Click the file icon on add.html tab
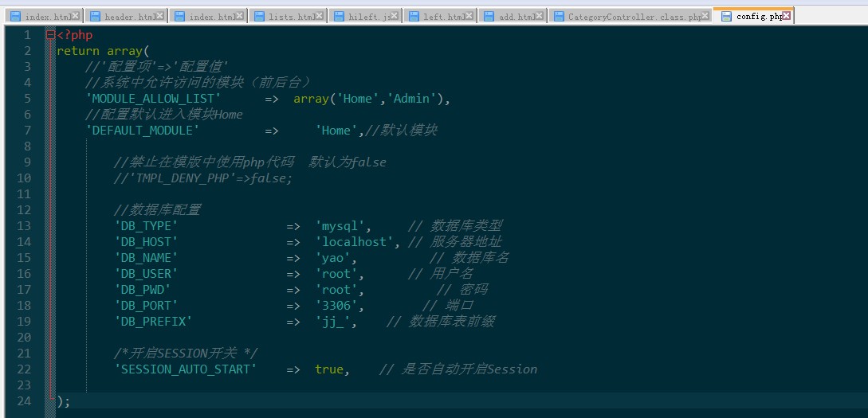Image resolution: width=868 pixels, height=418 pixels. [x=488, y=17]
